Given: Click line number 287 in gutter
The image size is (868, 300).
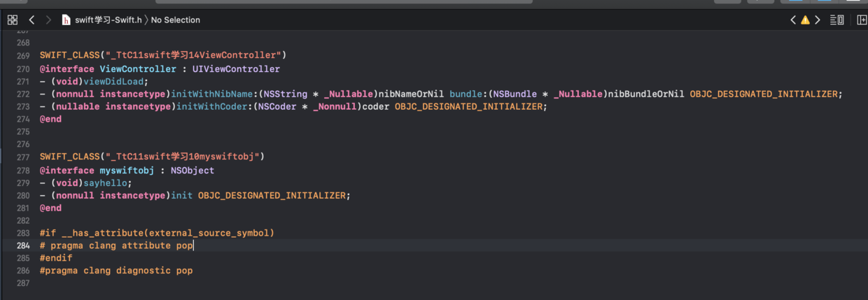Looking at the screenshot, I should tap(22, 283).
